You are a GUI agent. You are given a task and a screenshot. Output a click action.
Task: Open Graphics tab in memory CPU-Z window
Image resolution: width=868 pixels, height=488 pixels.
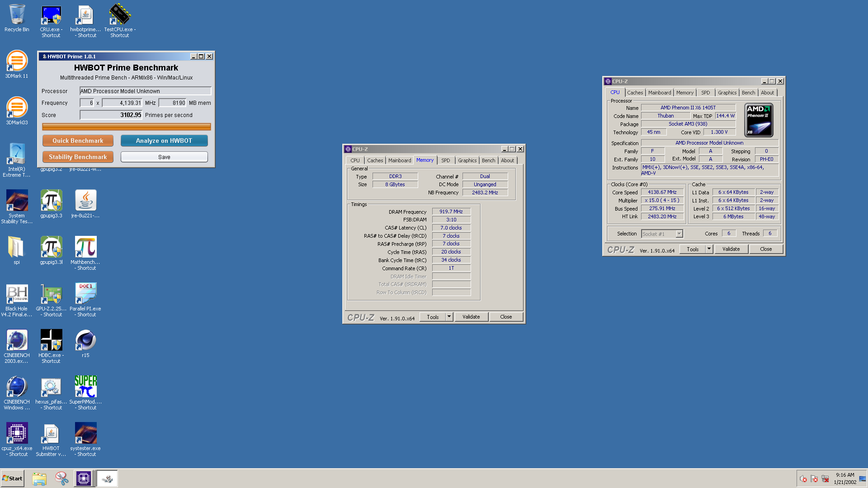click(467, 160)
